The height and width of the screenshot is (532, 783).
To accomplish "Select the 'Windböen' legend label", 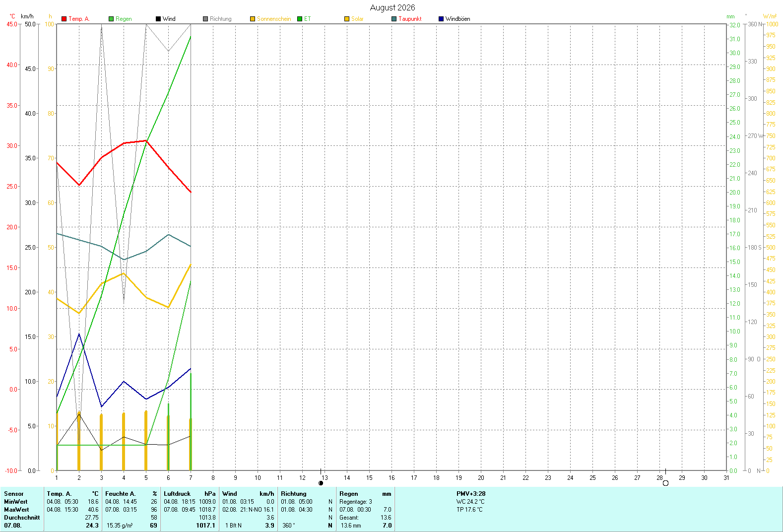I will click(x=457, y=19).
